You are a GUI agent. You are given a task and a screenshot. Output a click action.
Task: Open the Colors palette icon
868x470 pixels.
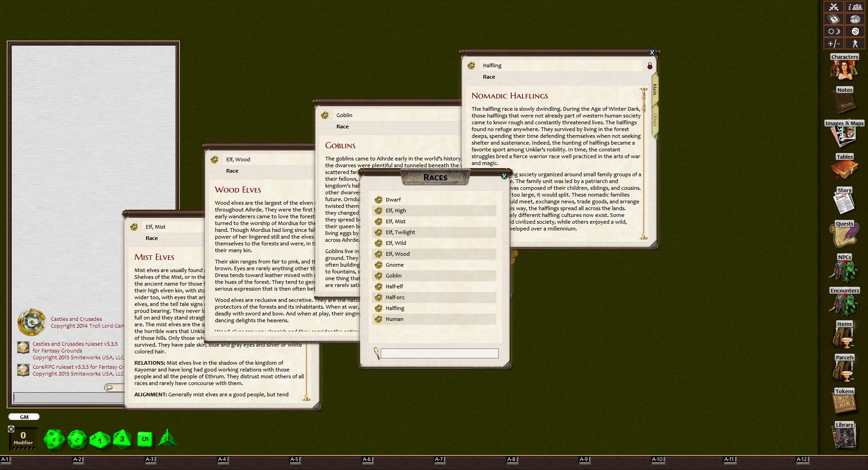[x=854, y=19]
